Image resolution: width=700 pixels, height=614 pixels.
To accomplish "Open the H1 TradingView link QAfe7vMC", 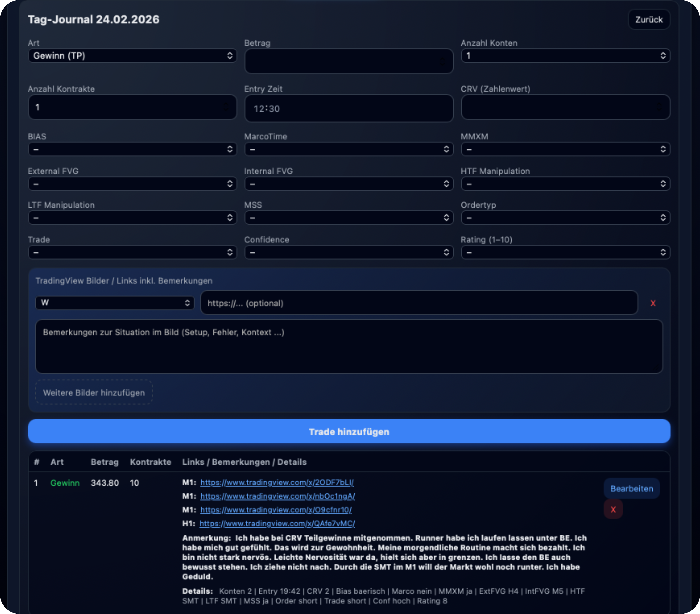I will [277, 524].
